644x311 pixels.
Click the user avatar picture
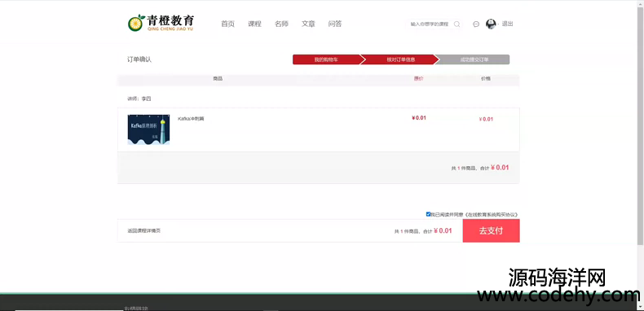491,24
